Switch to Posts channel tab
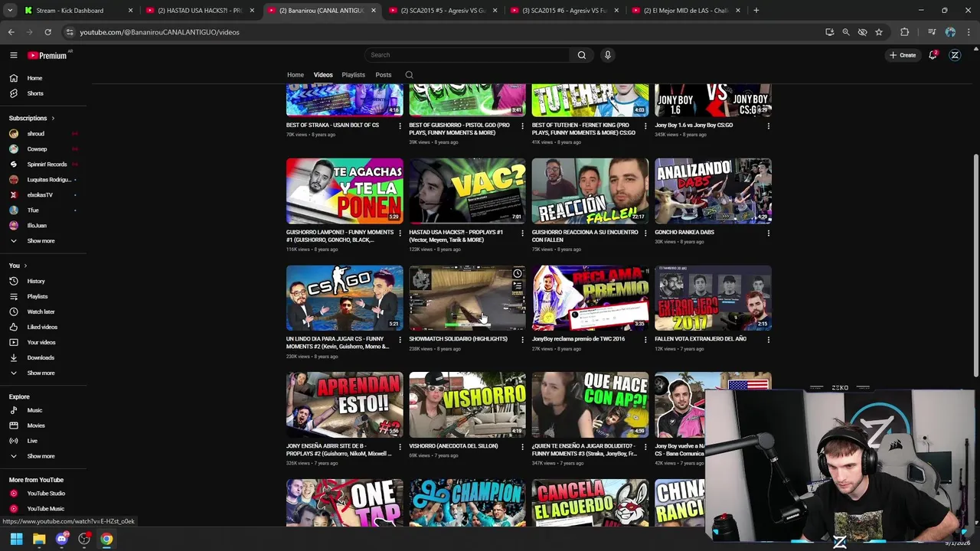The image size is (980, 551). [x=384, y=75]
